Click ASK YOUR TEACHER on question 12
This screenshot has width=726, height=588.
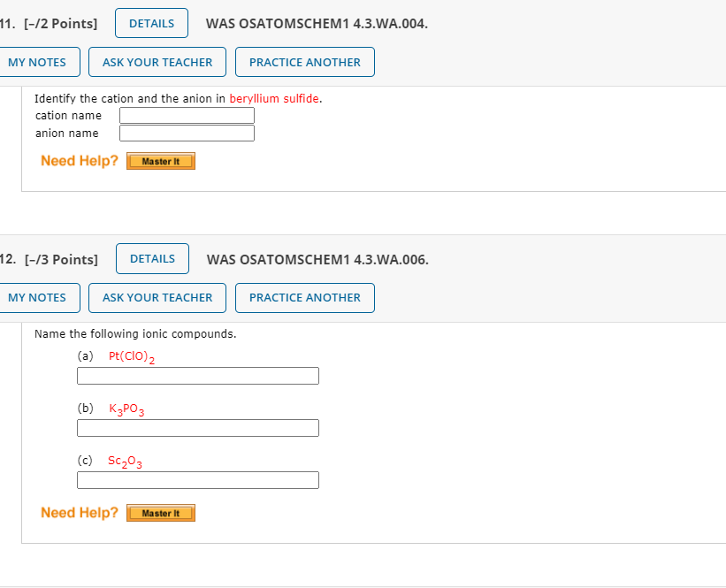point(157,298)
